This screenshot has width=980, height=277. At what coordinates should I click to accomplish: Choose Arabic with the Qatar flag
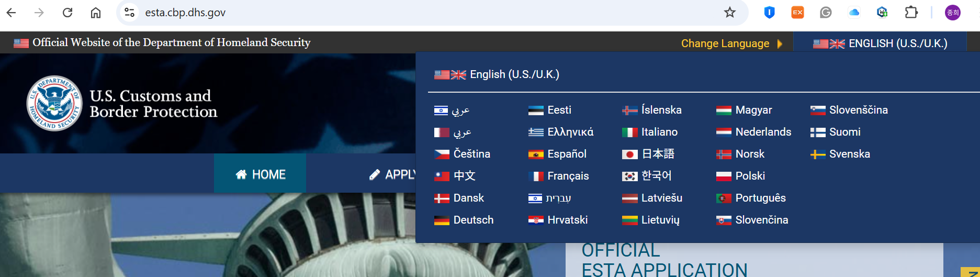453,132
